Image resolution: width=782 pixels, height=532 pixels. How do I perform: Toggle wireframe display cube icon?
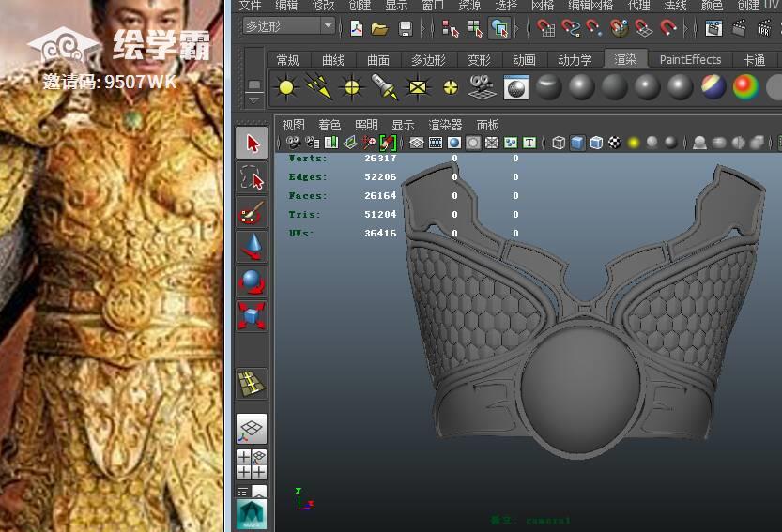coord(559,144)
